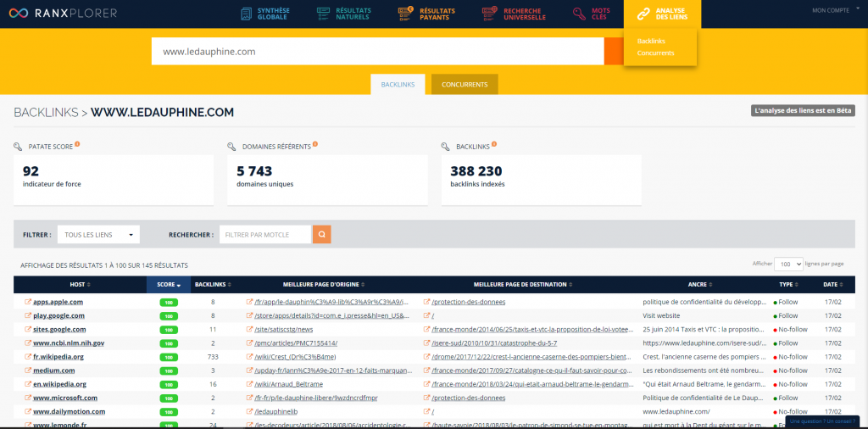This screenshot has height=429, width=868.
Task: Open the apps.apple.com host link
Action: (x=58, y=302)
